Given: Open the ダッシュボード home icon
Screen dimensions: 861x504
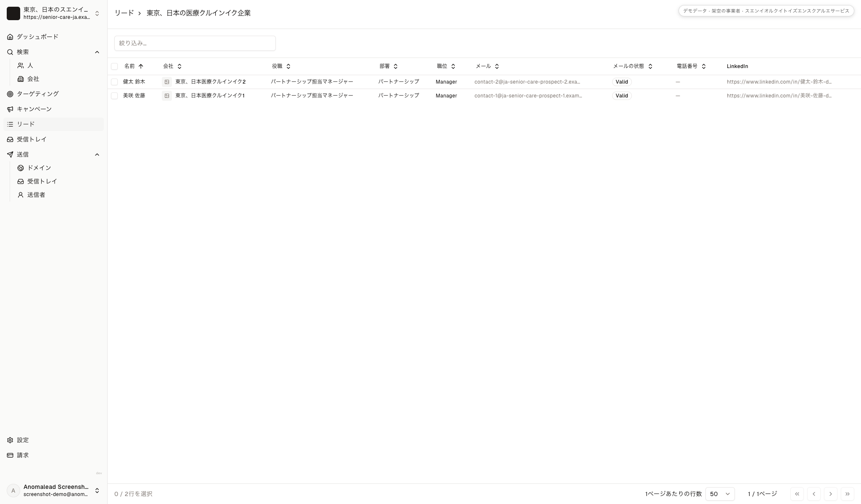Looking at the screenshot, I should [x=10, y=37].
